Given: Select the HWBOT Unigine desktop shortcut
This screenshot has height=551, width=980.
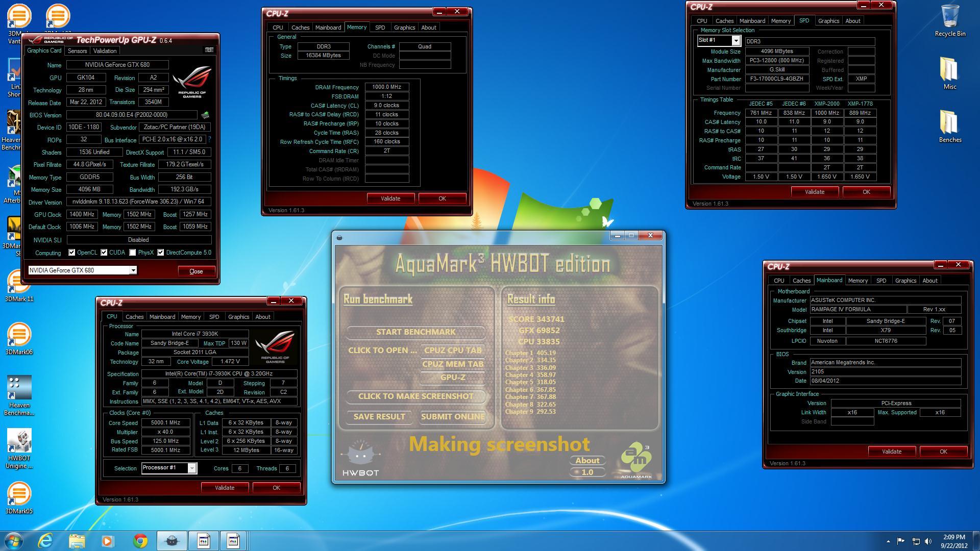Looking at the screenshot, I should coord(19,449).
